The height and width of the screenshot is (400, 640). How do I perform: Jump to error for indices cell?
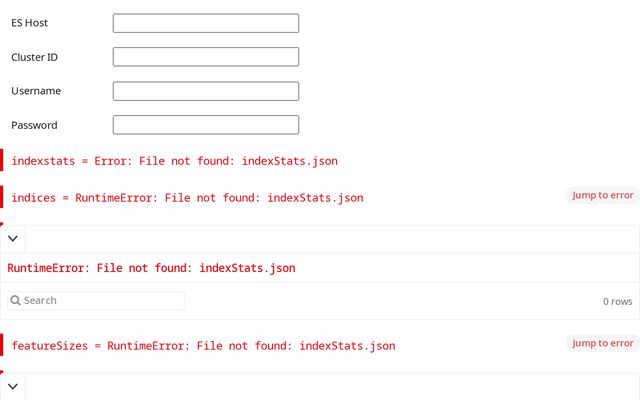tap(602, 195)
